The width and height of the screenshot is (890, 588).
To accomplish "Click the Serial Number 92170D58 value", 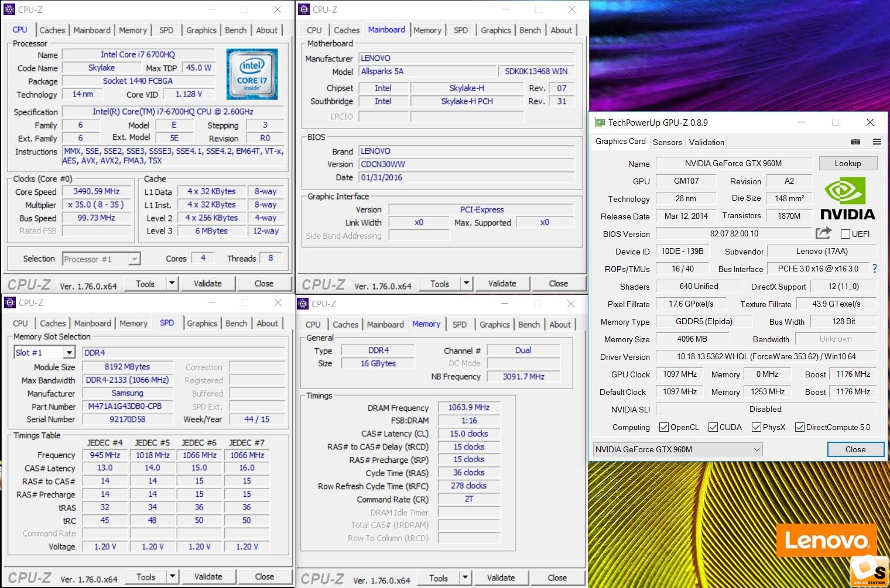I will [128, 419].
